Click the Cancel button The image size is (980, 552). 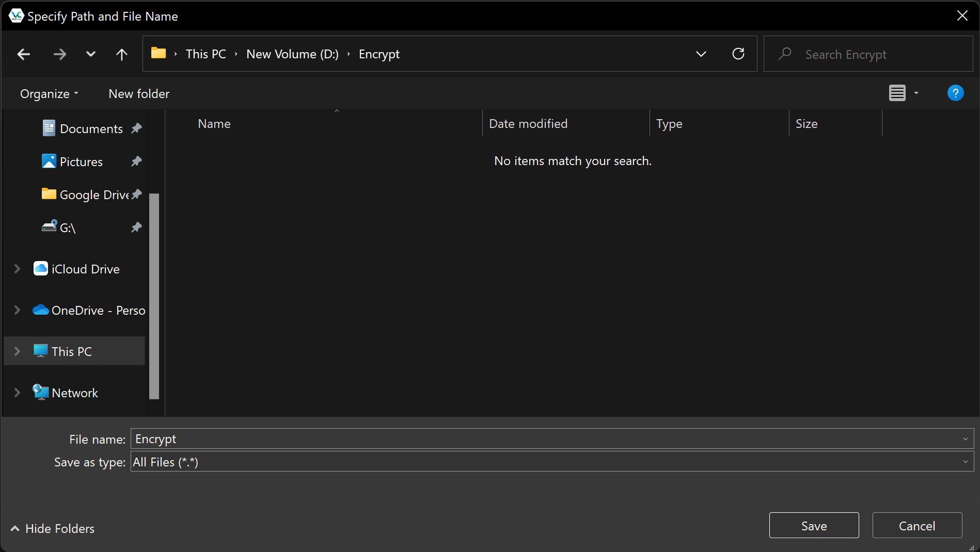[x=917, y=526]
